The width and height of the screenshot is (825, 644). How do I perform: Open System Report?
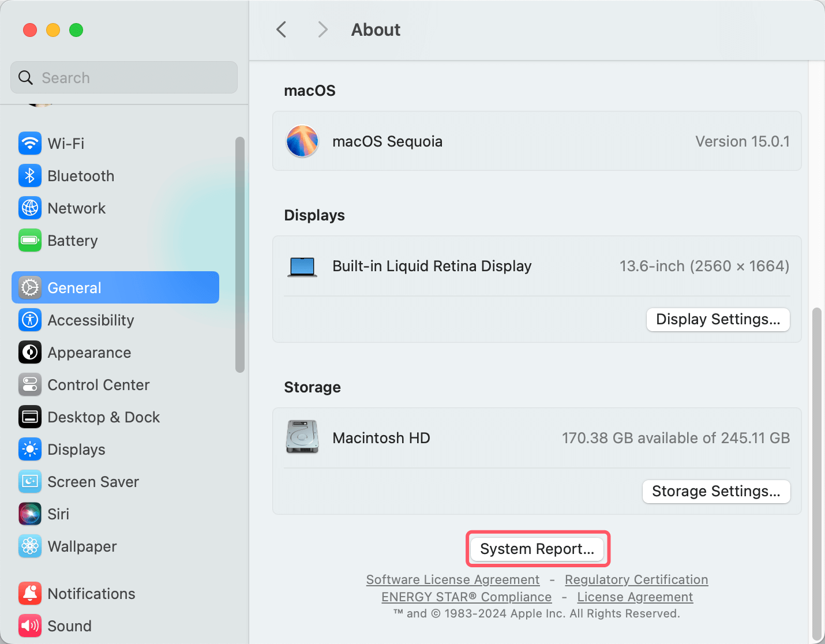coord(537,549)
